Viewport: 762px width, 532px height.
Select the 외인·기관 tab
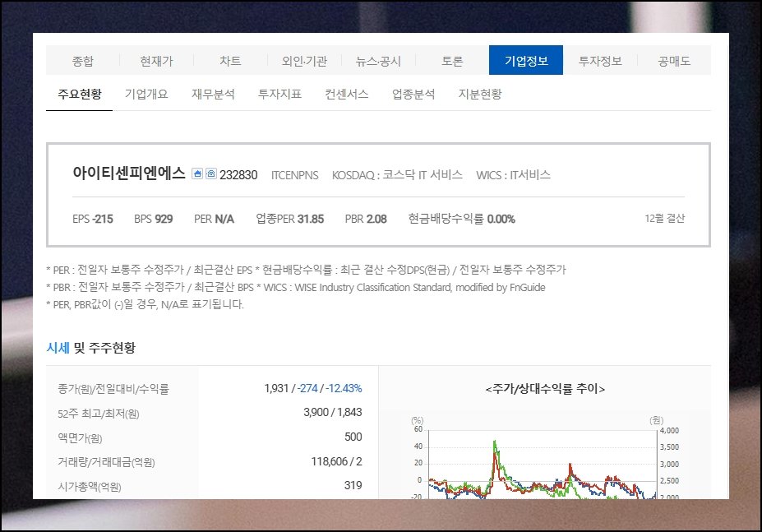[304, 60]
